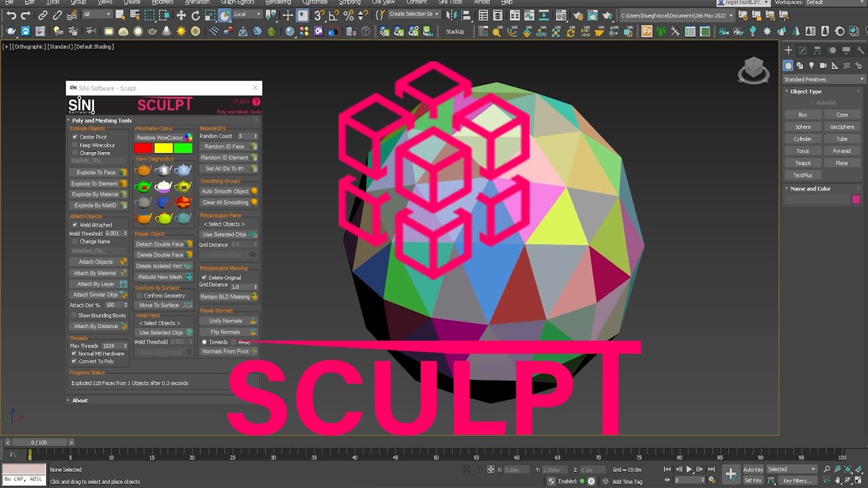This screenshot has height=488, width=868.
Task: Click the cone primitive toolbar icon
Action: coord(167,31)
